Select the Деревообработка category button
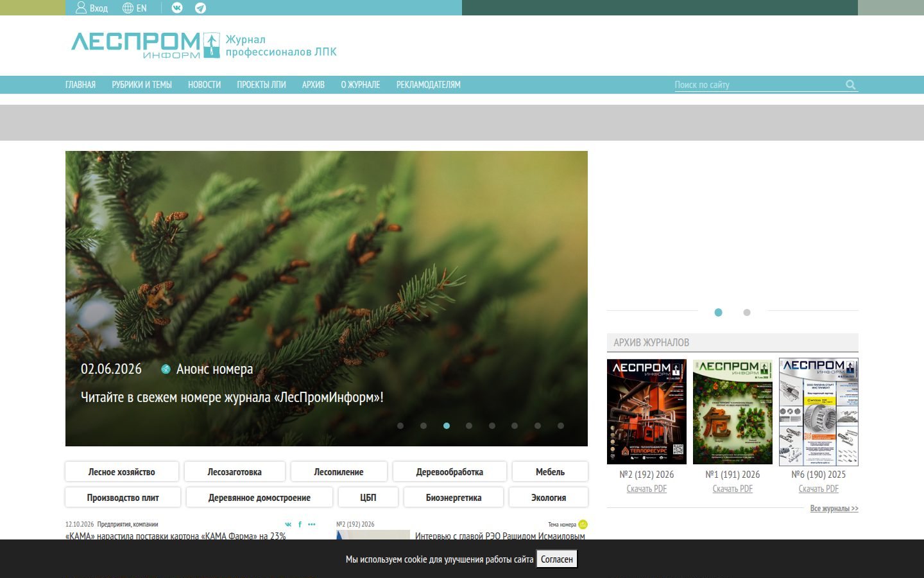924x578 pixels. tap(450, 472)
